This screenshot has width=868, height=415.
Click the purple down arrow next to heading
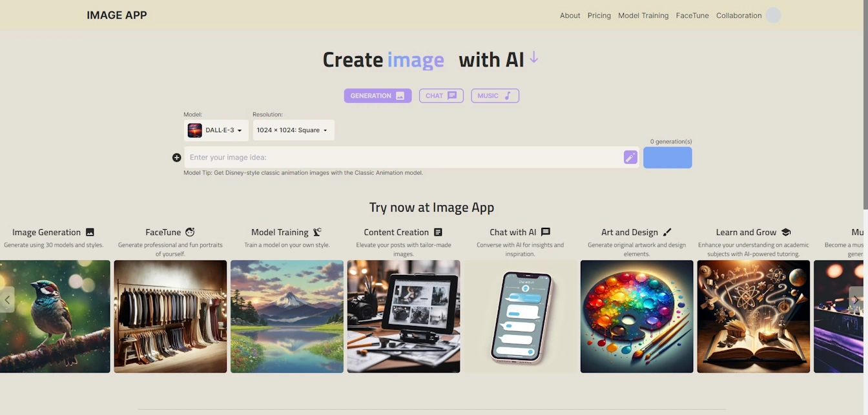point(533,58)
